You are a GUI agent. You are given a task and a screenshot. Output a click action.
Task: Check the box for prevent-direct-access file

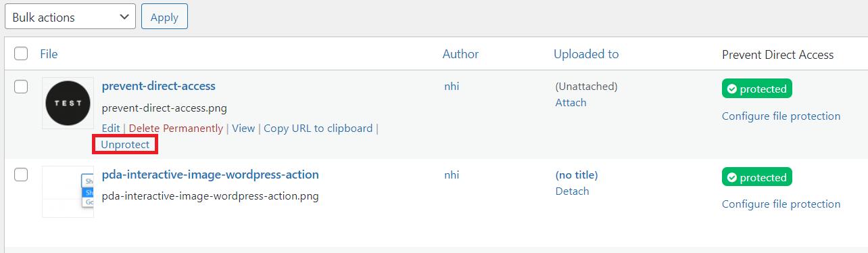(21, 86)
